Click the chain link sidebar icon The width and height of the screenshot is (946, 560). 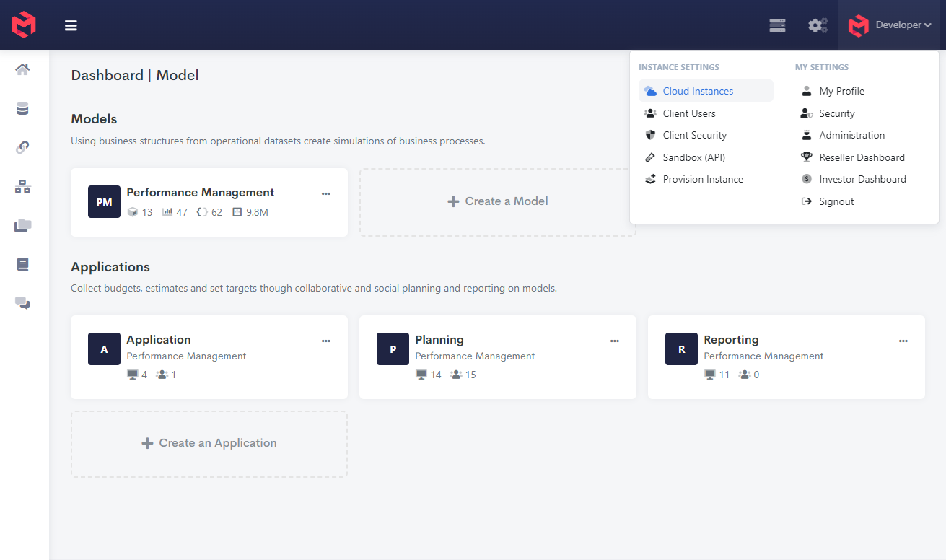click(22, 147)
